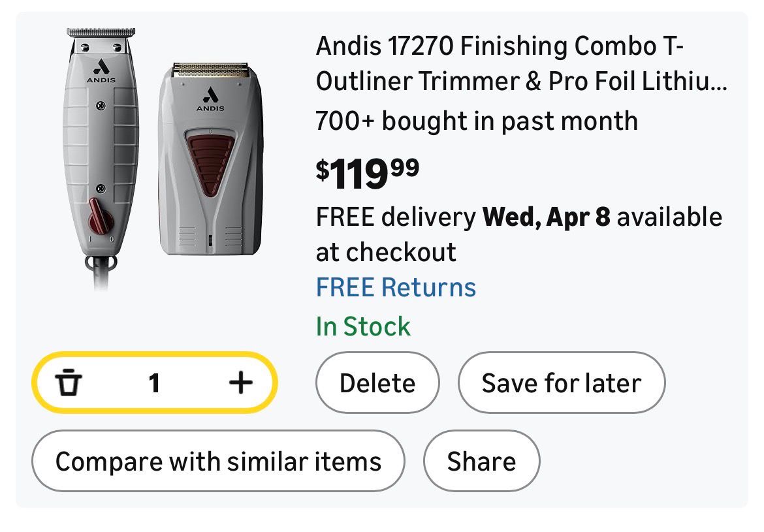Increase quantity with the plus icon
The width and height of the screenshot is (764, 532).
pyautogui.click(x=240, y=383)
